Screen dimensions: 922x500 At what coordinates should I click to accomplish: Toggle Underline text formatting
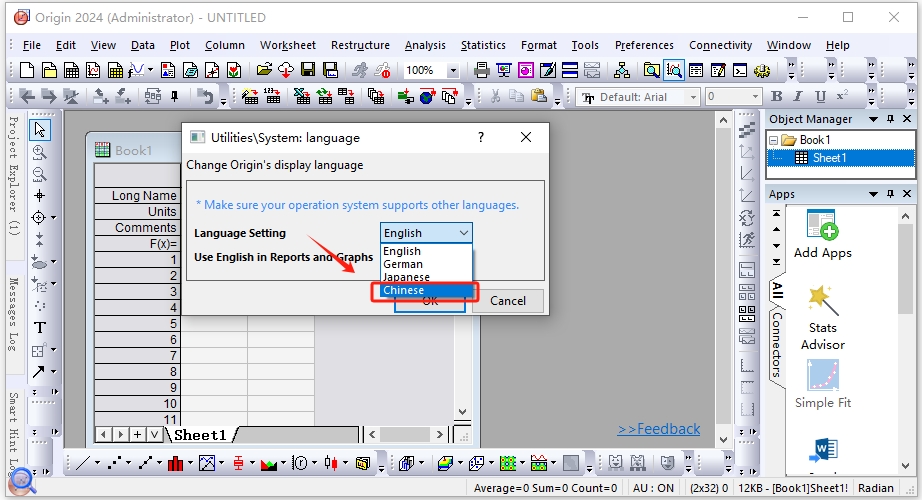pos(820,97)
